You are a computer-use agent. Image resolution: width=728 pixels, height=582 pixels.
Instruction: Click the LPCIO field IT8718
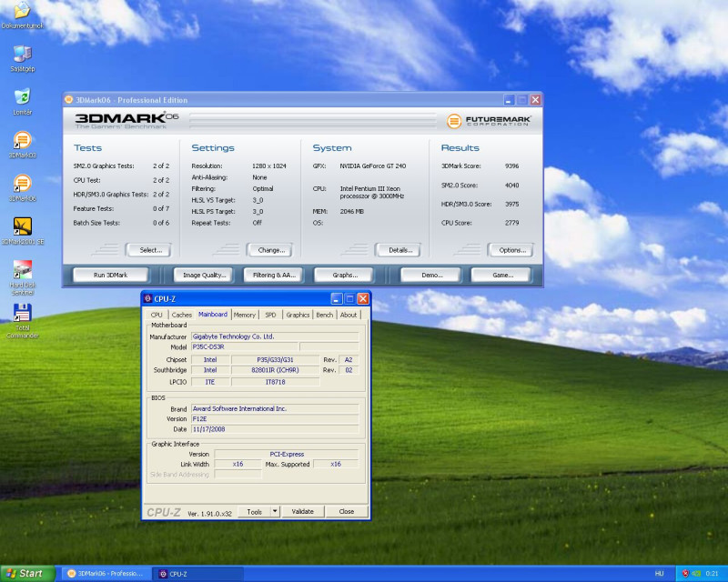tap(275, 382)
